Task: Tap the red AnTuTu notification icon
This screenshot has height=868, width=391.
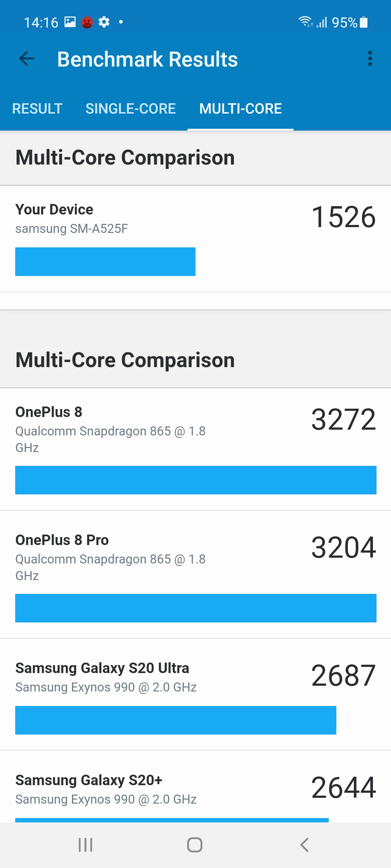Action: coord(87,22)
